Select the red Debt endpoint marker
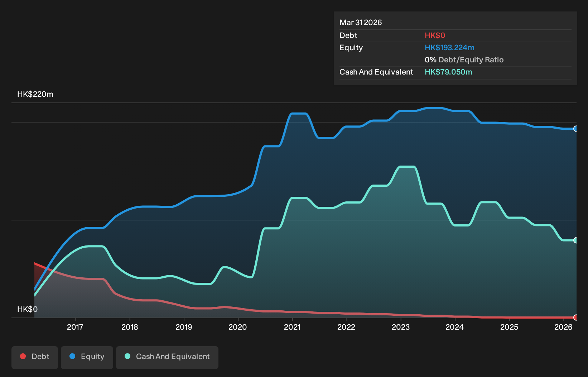Image resolution: width=588 pixels, height=377 pixels. coord(575,318)
